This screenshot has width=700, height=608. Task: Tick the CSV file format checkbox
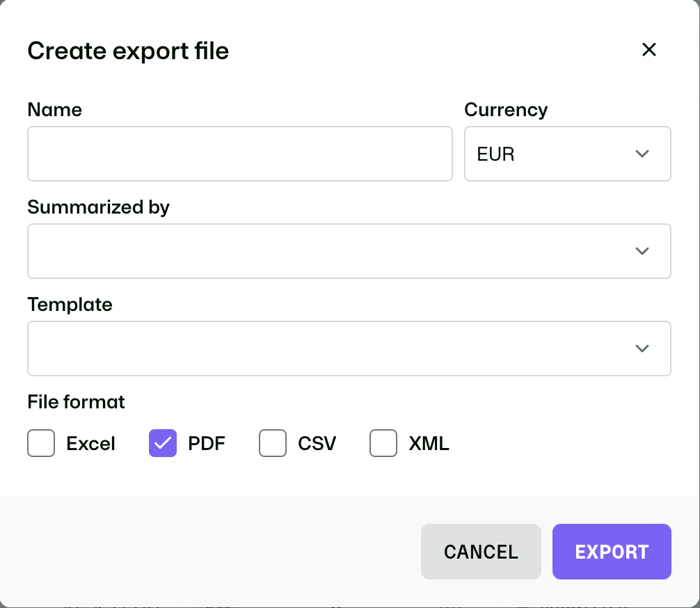tap(273, 443)
